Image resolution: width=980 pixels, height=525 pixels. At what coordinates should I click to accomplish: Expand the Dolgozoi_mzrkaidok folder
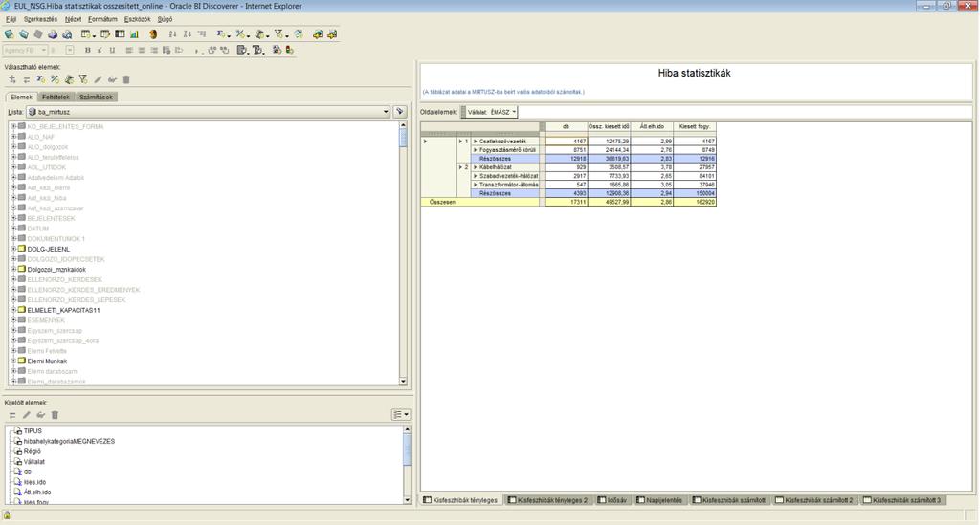13,269
